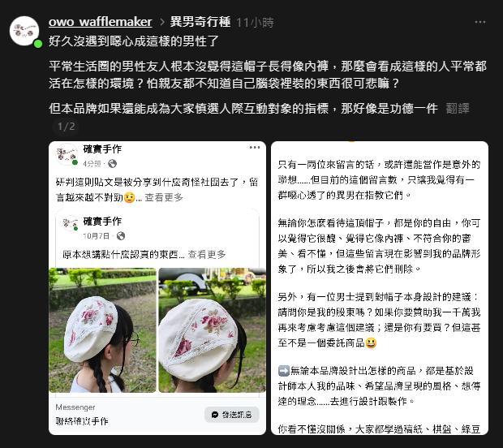Open the post's three-dot options menu

(x=480, y=22)
